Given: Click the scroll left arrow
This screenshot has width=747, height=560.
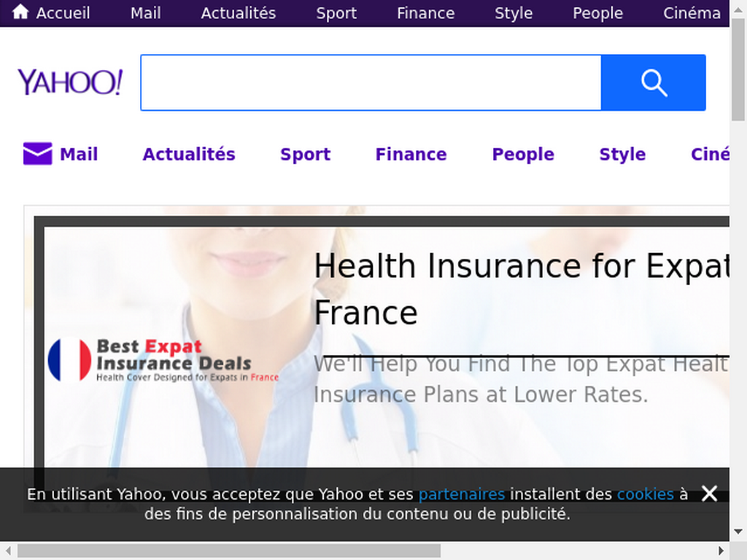Looking at the screenshot, I should coord(8,551).
